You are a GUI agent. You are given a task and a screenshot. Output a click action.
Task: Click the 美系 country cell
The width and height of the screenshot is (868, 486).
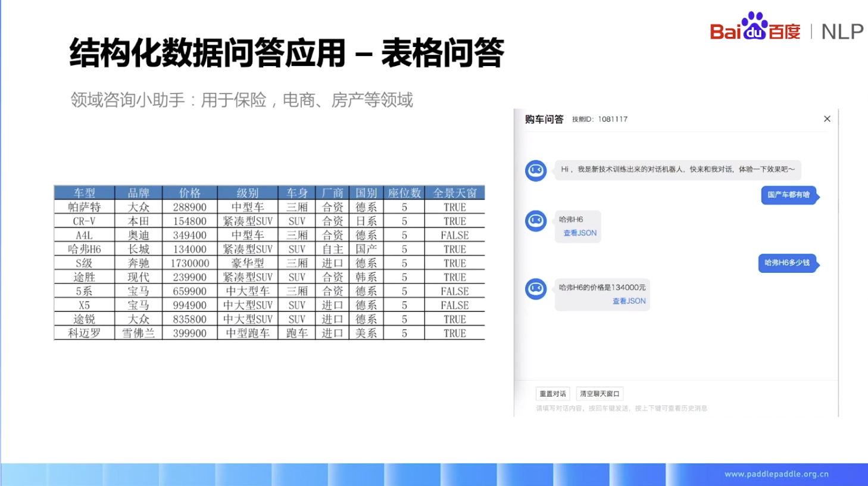[366, 333]
